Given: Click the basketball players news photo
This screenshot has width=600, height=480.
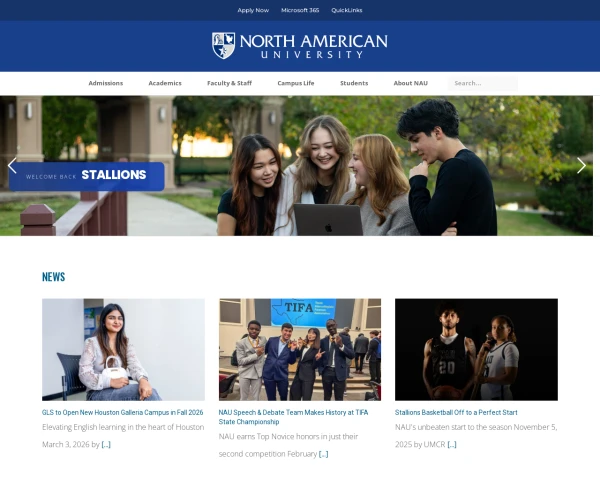Looking at the screenshot, I should (476, 349).
